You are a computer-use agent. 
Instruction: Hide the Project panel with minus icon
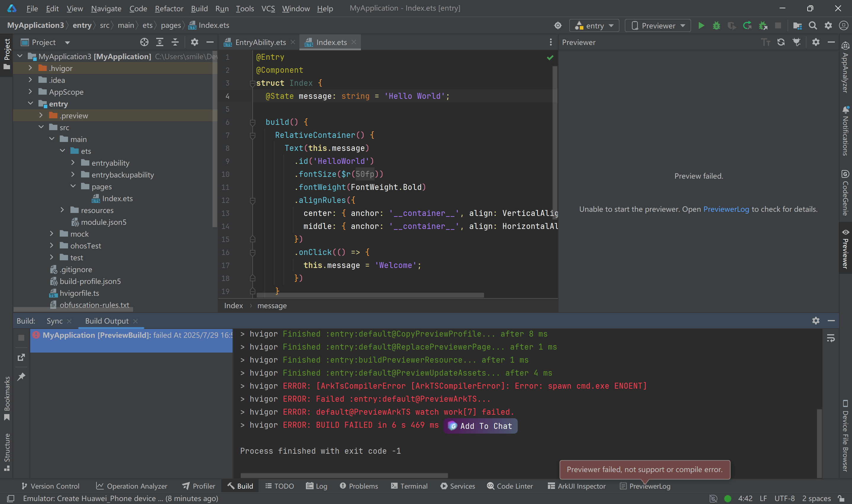tap(210, 42)
